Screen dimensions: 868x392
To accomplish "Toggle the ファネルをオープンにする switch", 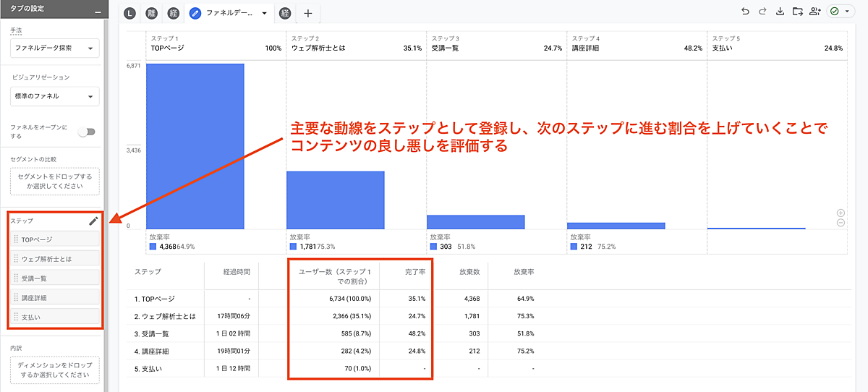I will [87, 131].
